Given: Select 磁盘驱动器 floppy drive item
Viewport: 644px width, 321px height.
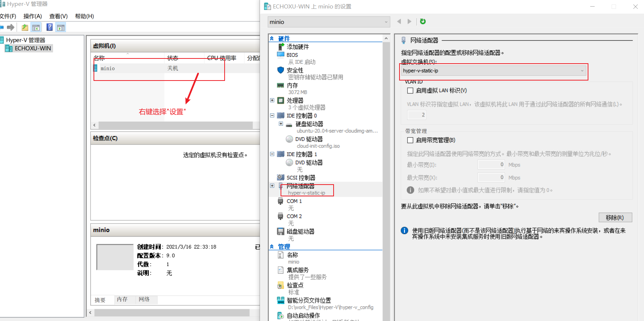Looking at the screenshot, I should pos(300,231).
